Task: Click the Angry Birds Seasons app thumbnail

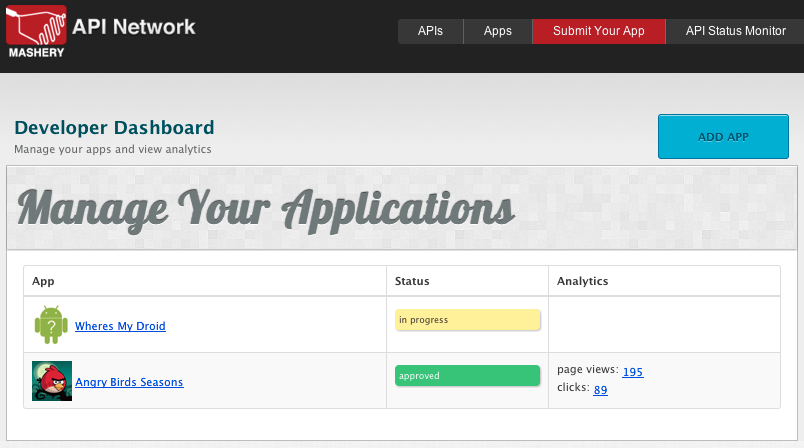Action: 52,381
